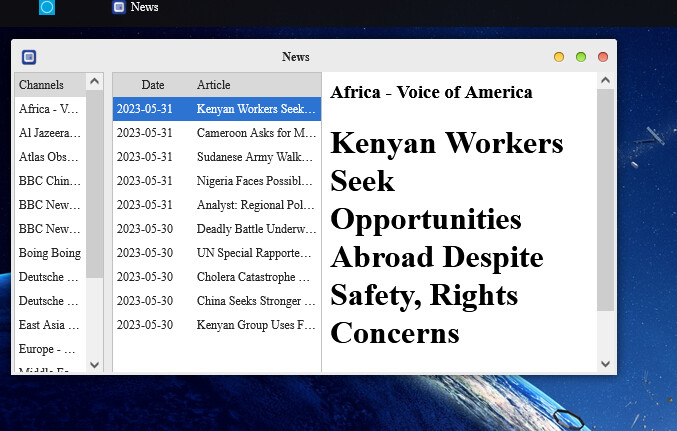Open article 'UN Special Rapporte...'
Screen dimensions: 677x431
click(217, 253)
